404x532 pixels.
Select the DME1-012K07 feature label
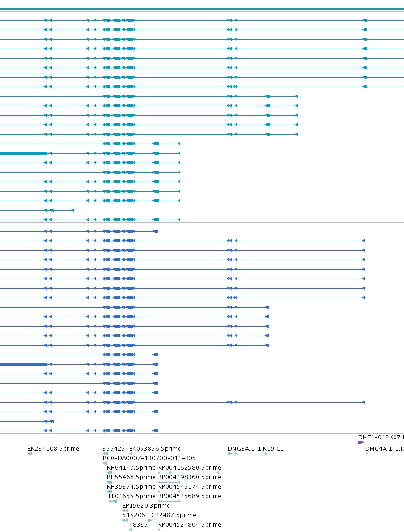click(381, 437)
